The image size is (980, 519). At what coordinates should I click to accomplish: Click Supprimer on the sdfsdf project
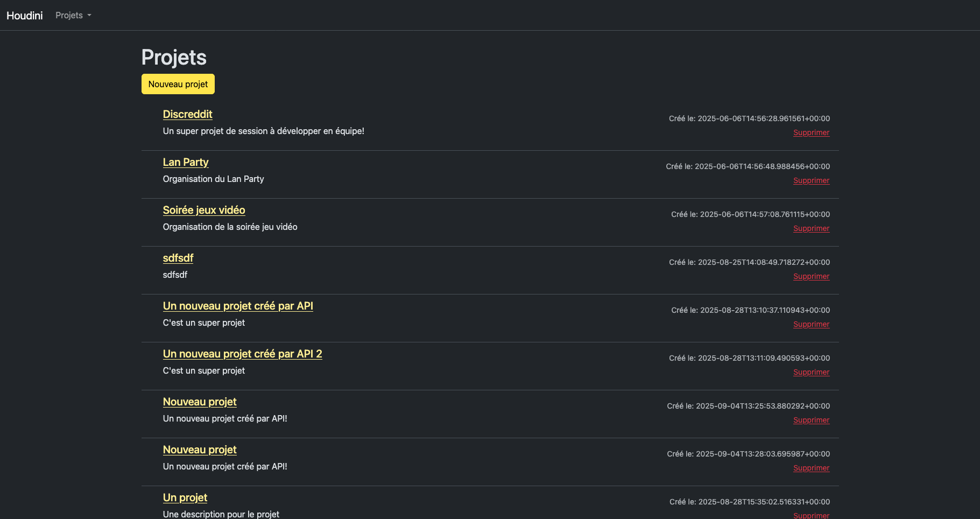pyautogui.click(x=811, y=276)
